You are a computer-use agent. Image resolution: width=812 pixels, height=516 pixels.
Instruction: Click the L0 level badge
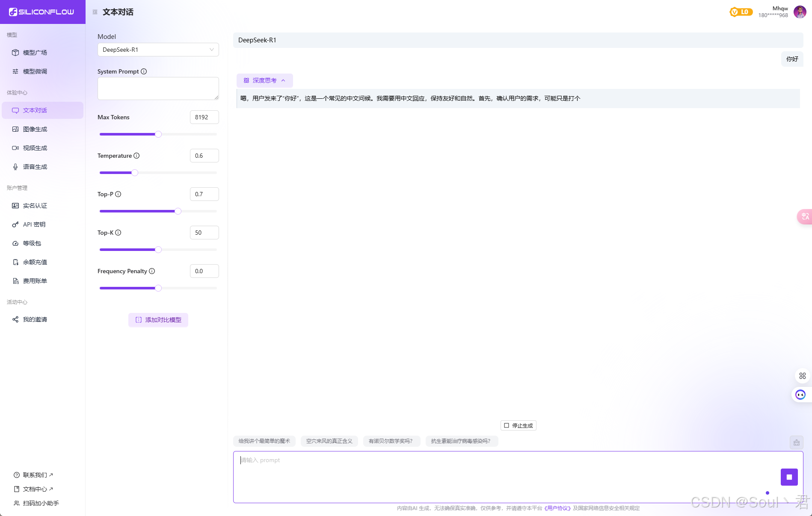click(741, 12)
